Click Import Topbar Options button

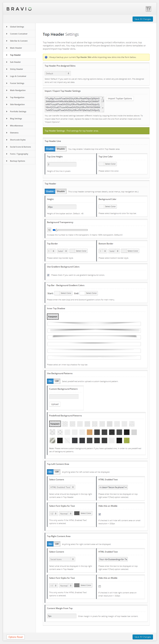120,99
